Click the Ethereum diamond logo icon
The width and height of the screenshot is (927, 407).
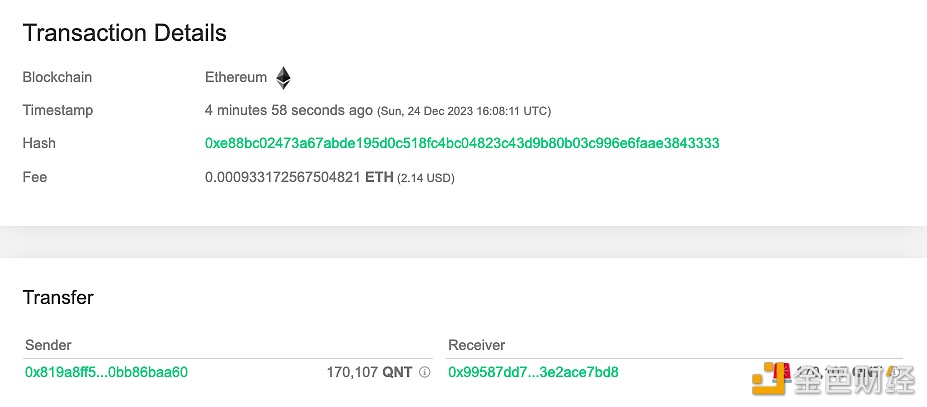(284, 77)
